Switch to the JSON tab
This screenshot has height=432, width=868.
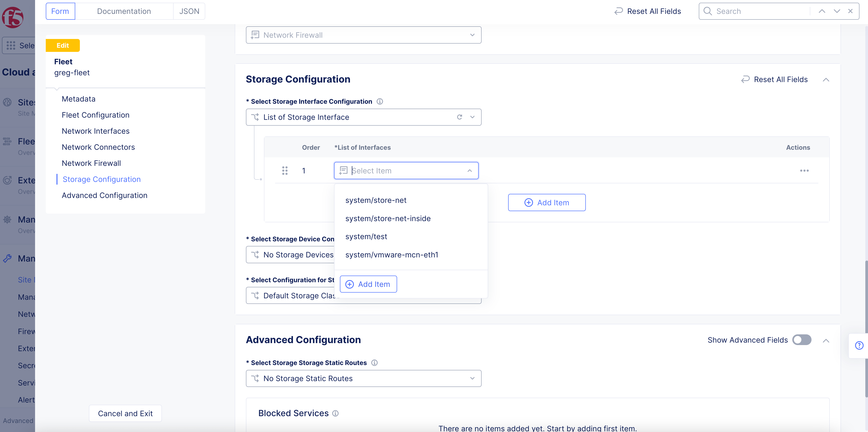189,11
